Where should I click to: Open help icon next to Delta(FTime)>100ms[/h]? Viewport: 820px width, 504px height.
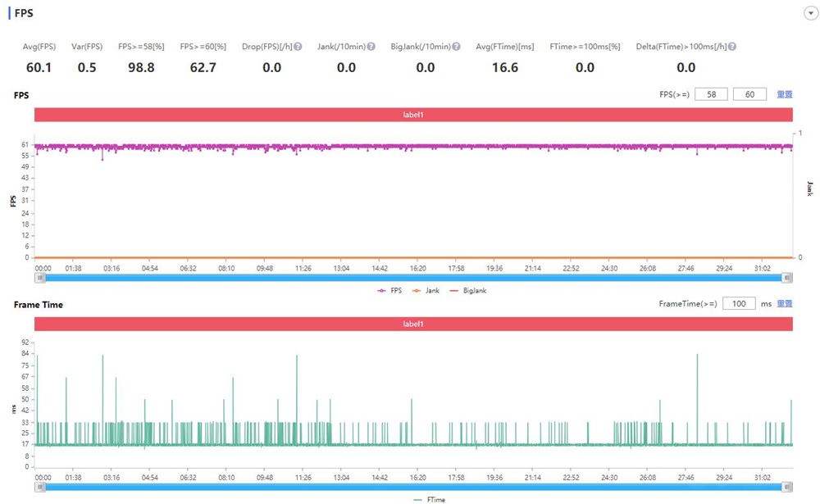732,47
